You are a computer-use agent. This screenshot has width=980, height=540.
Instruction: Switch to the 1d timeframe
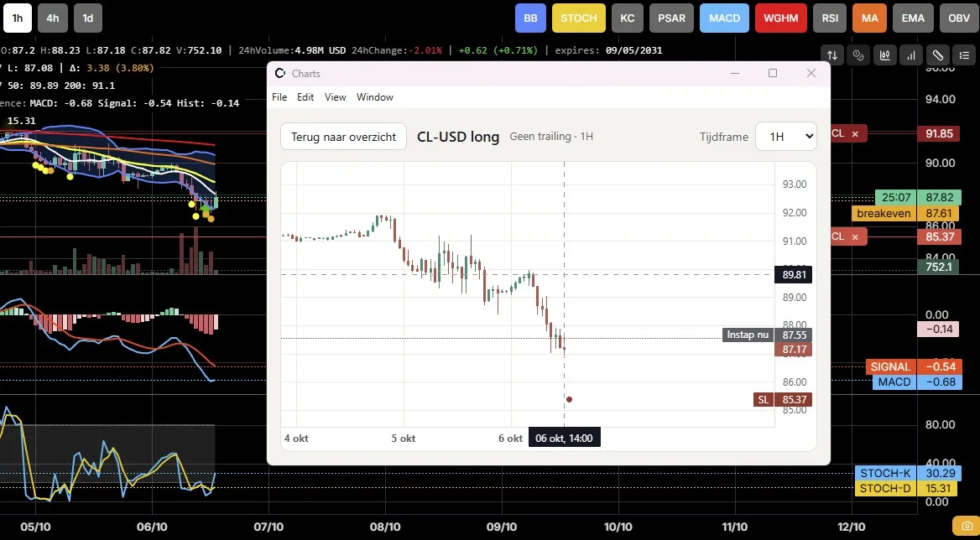click(x=88, y=18)
